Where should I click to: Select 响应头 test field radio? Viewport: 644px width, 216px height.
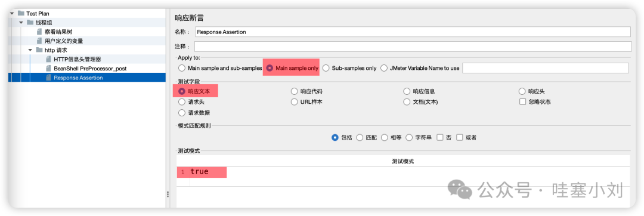(x=522, y=91)
